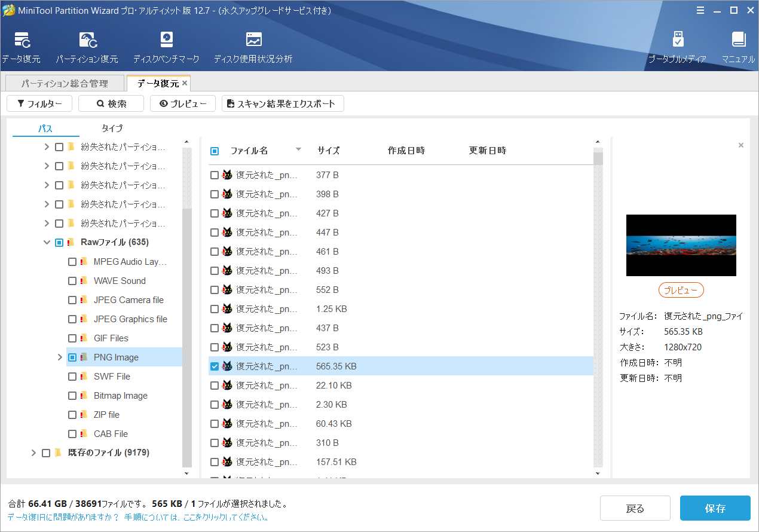The width and height of the screenshot is (759, 532).
Task: Click the folder icon of JPEG Camera file
Action: click(84, 300)
